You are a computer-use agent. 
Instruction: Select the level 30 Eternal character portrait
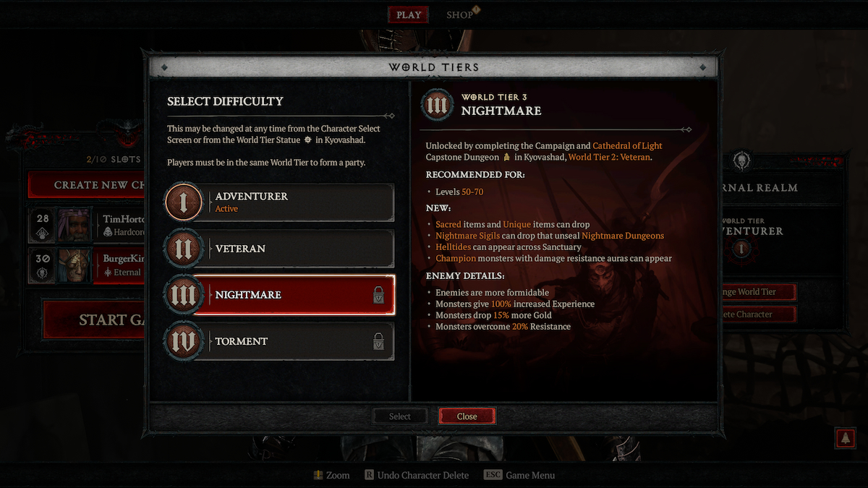pos(75,265)
